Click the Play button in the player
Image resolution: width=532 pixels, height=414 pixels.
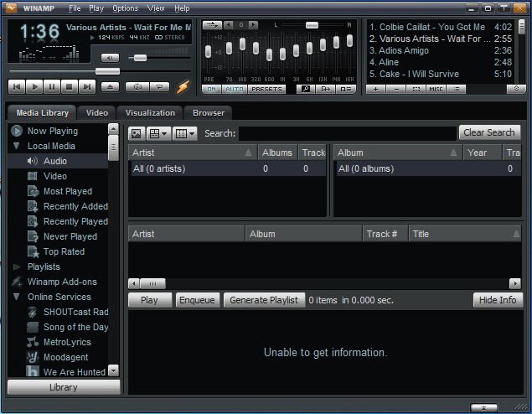coord(34,87)
